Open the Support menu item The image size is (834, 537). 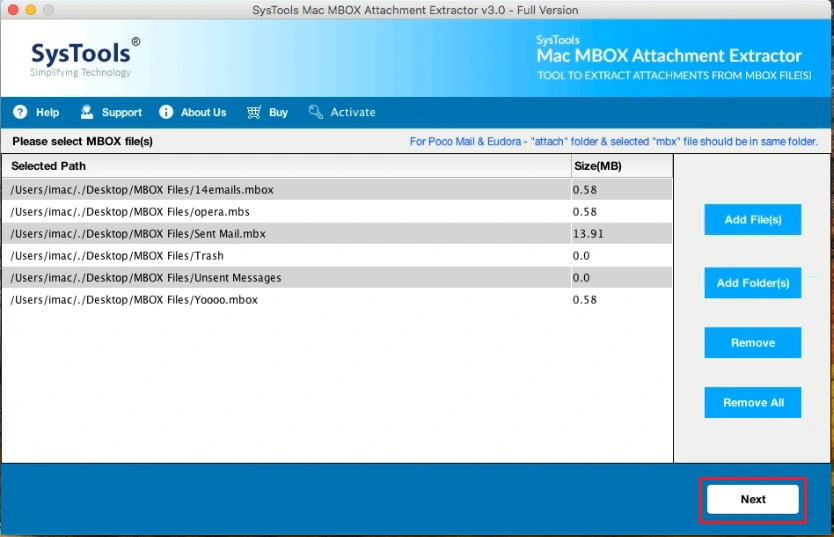[x=111, y=112]
